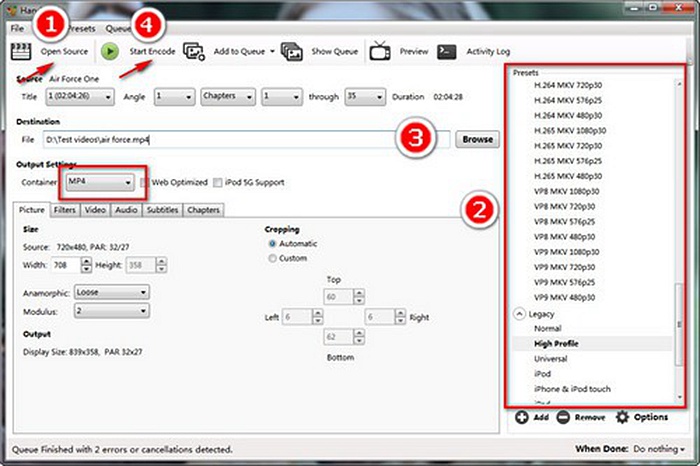Open the Presets menu
This screenshot has height=466, width=700.
pyautogui.click(x=81, y=29)
